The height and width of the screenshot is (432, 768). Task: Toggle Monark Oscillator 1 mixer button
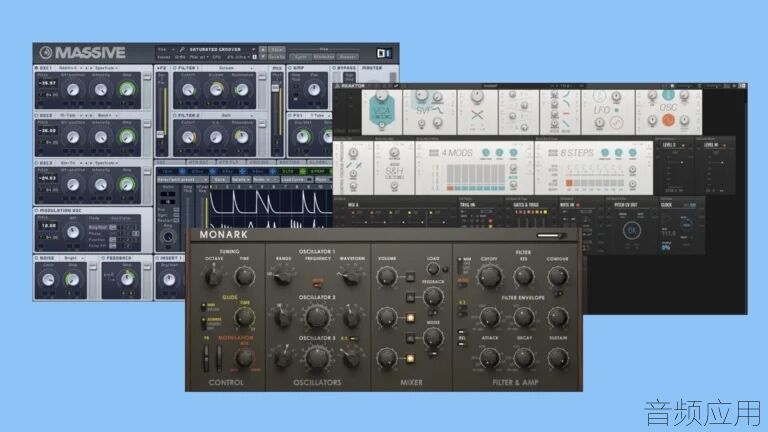[410, 277]
